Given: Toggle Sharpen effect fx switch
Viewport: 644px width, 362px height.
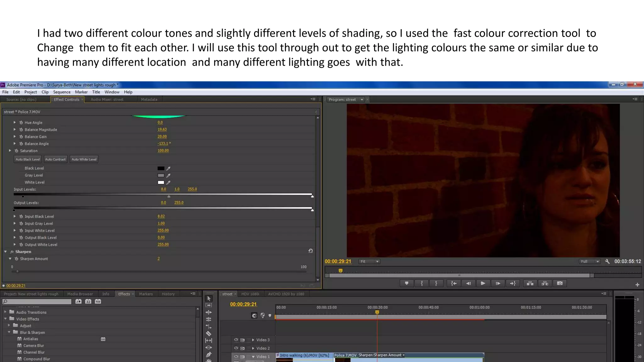Looking at the screenshot, I should tap(12, 252).
